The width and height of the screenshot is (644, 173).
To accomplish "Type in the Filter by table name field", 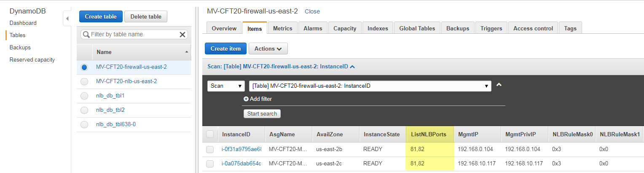I will click(133, 35).
